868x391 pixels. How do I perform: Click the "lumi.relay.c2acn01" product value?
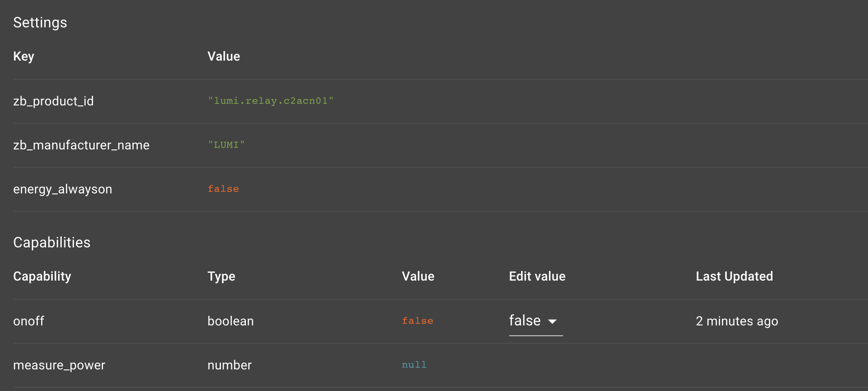click(x=270, y=101)
